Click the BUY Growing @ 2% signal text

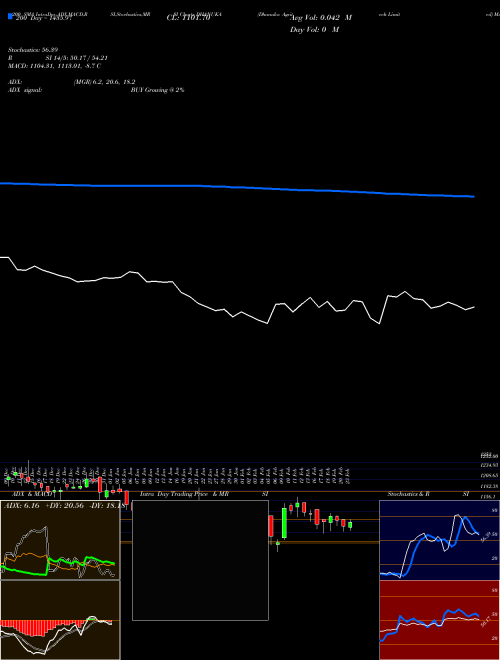(x=157, y=90)
